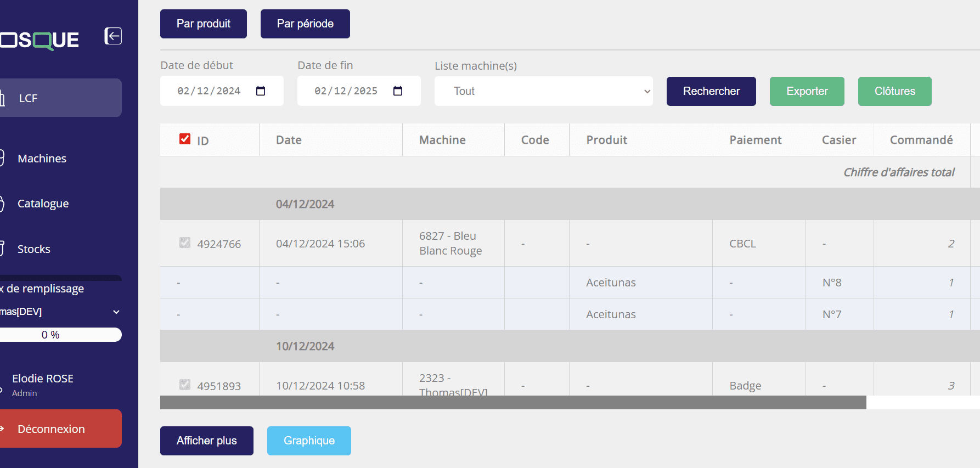
Task: Click the 10/12/2024 date group row
Action: pos(570,346)
